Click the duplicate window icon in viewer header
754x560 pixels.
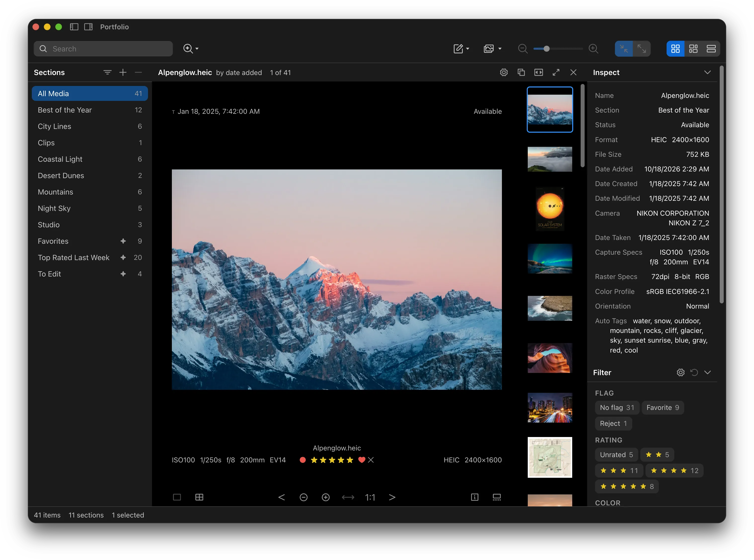(521, 72)
